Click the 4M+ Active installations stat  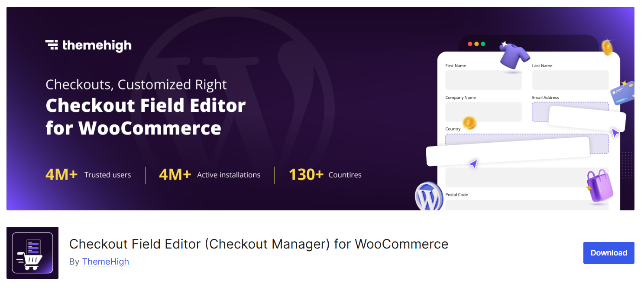[210, 175]
